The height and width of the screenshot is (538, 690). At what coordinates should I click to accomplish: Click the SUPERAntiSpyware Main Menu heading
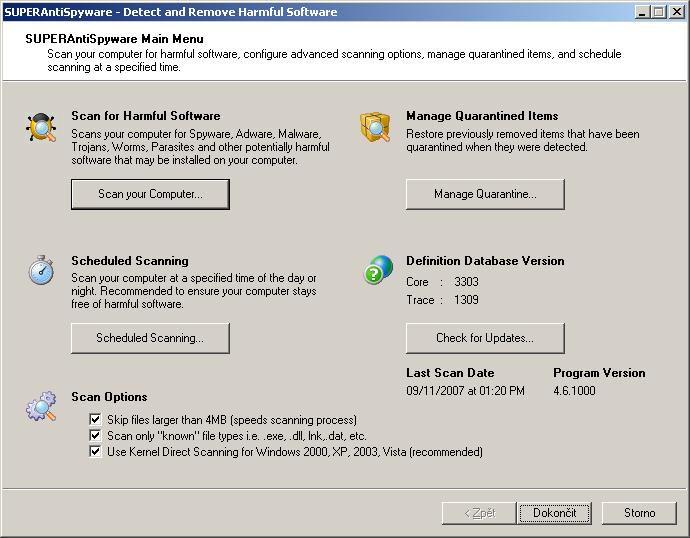(x=114, y=39)
